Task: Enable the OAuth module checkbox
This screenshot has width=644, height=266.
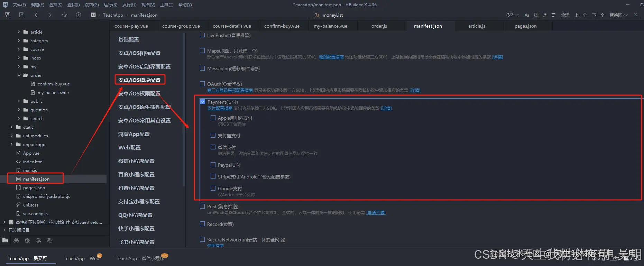Action: pos(202,84)
